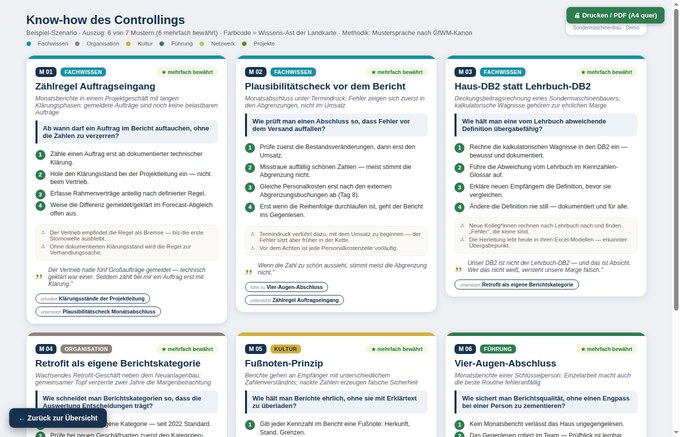Click warning icon beside 'Termindruck verführt dazu'

[x=252, y=234]
